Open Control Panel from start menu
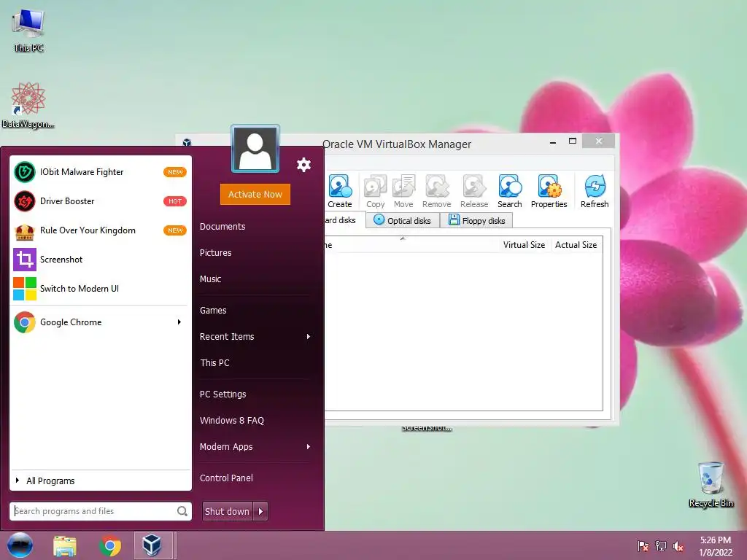This screenshot has height=560, width=747. (x=226, y=478)
